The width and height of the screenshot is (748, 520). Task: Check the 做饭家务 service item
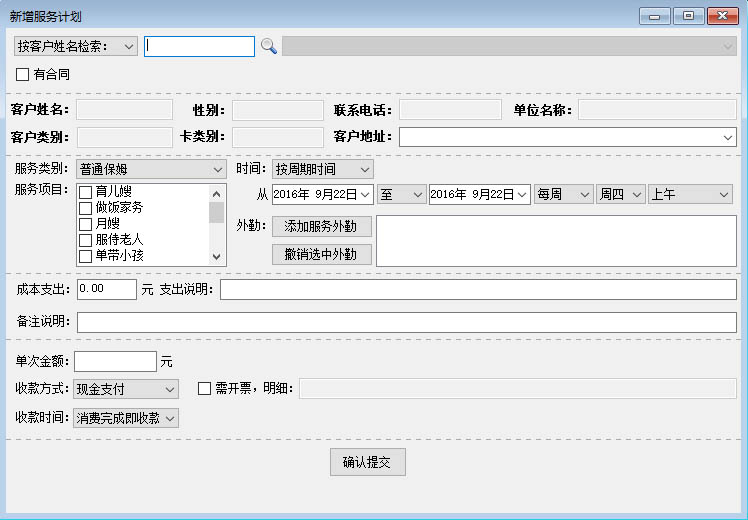(x=86, y=208)
